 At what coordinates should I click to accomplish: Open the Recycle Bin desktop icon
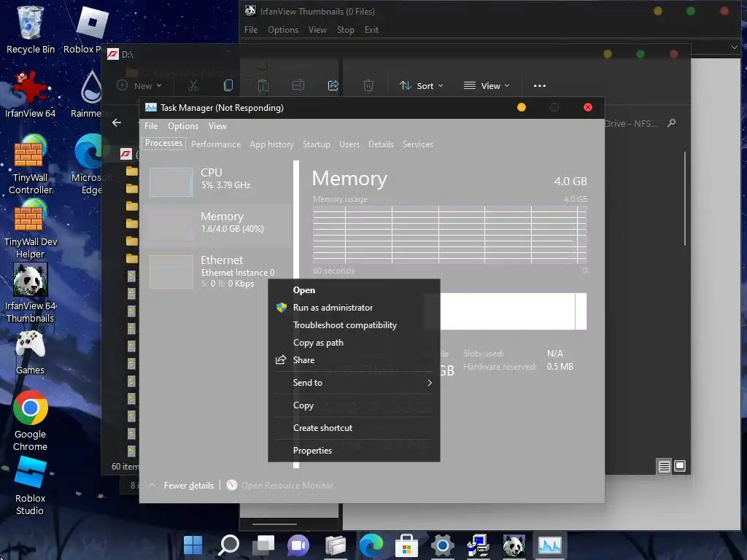click(x=30, y=30)
